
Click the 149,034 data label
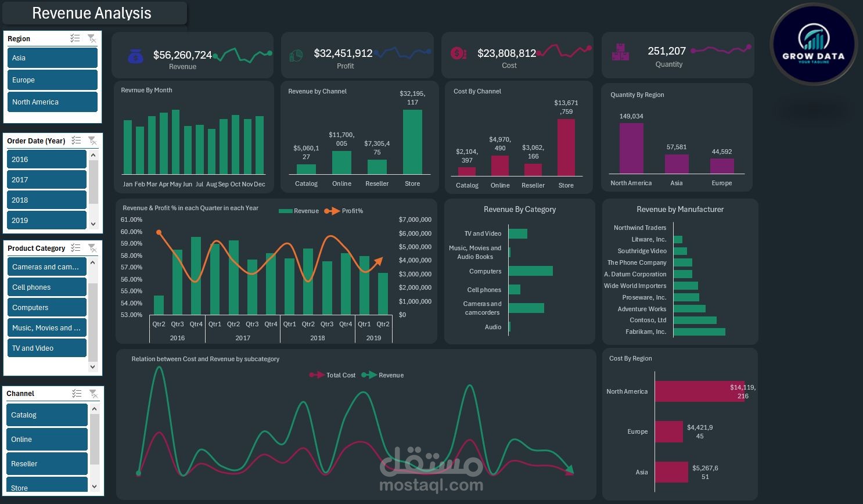(631, 116)
